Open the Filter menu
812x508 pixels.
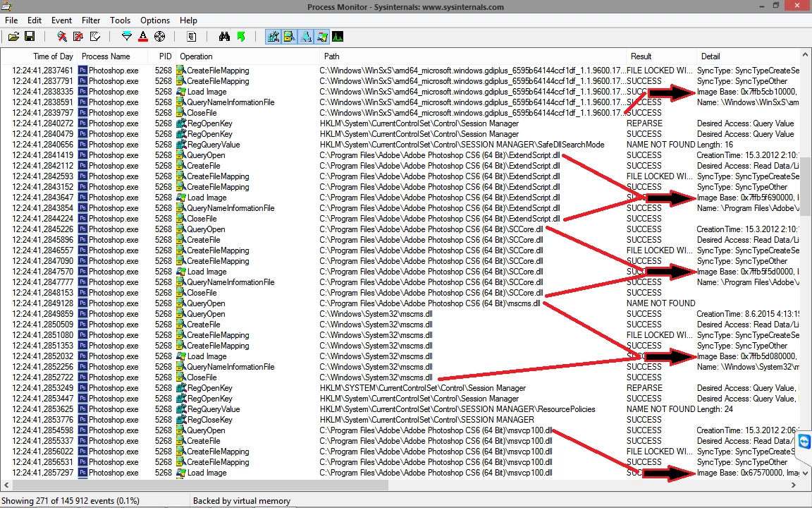[x=91, y=20]
